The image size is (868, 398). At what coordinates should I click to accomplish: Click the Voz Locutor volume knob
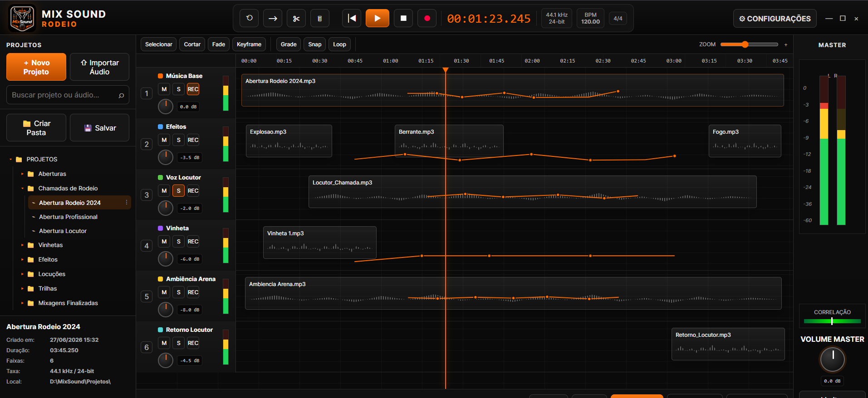(x=166, y=208)
